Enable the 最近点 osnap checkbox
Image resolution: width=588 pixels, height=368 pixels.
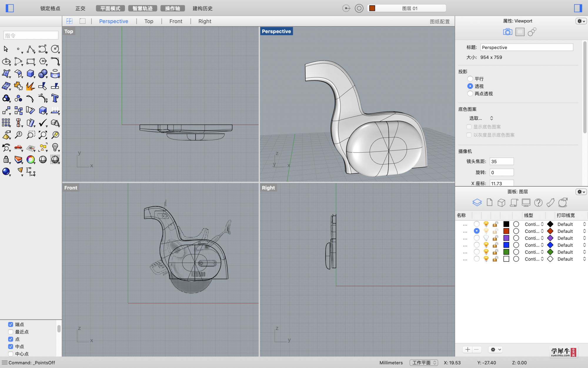(x=11, y=332)
